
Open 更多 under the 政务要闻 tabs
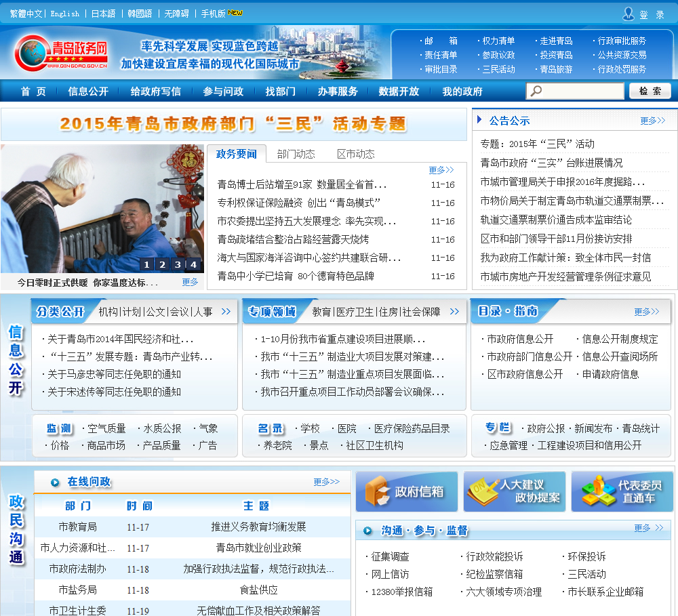pos(441,170)
